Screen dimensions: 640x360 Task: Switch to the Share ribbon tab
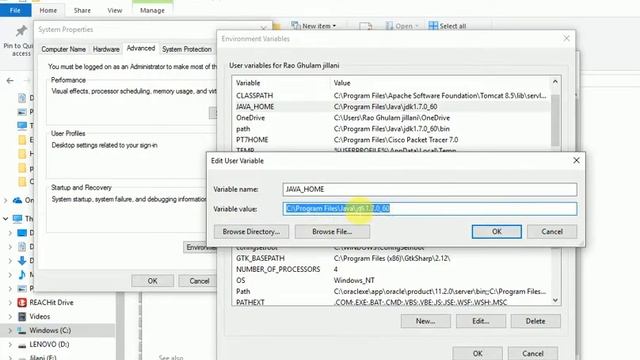tap(82, 10)
